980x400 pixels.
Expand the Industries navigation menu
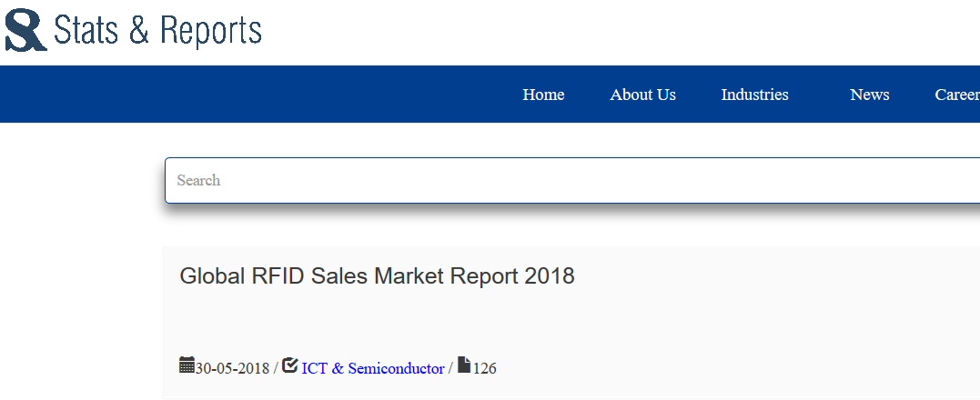(x=754, y=95)
